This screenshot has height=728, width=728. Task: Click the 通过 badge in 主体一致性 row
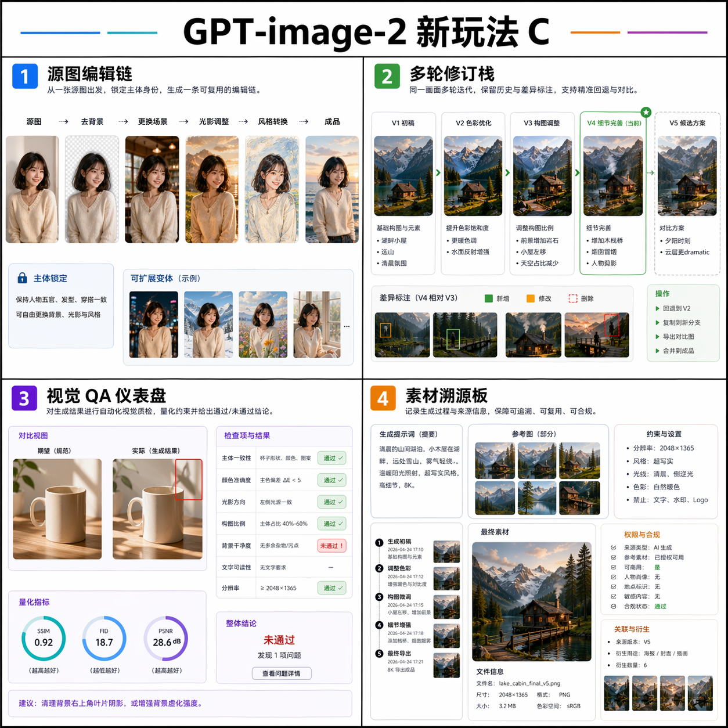click(x=331, y=458)
